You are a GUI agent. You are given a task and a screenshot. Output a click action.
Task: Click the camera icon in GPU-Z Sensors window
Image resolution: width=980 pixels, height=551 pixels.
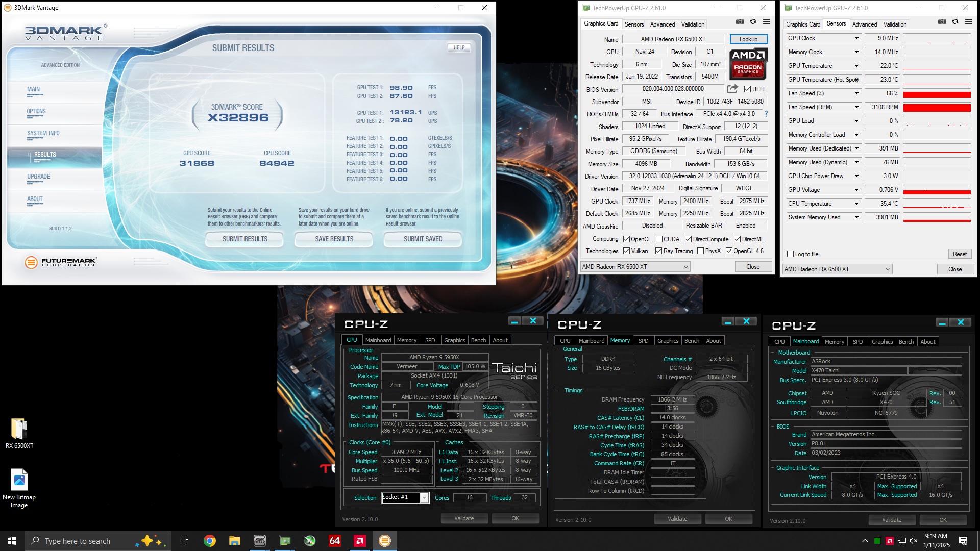click(942, 22)
